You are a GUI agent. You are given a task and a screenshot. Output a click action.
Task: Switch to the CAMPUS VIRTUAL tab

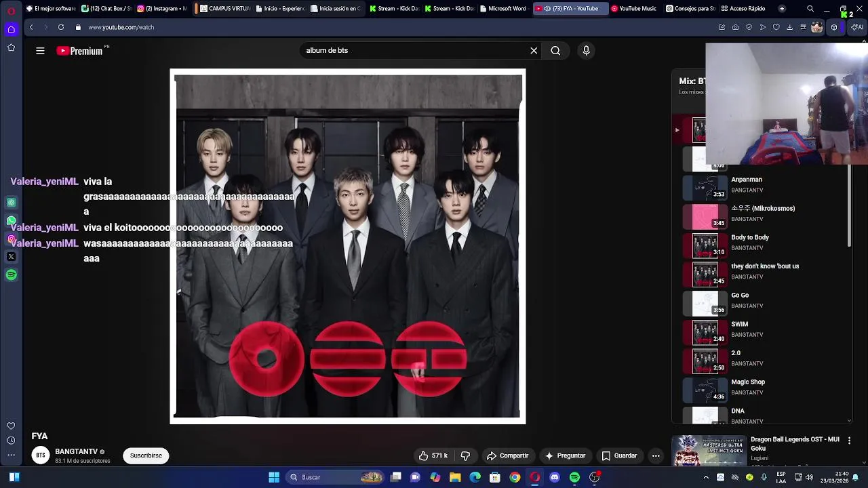click(224, 9)
